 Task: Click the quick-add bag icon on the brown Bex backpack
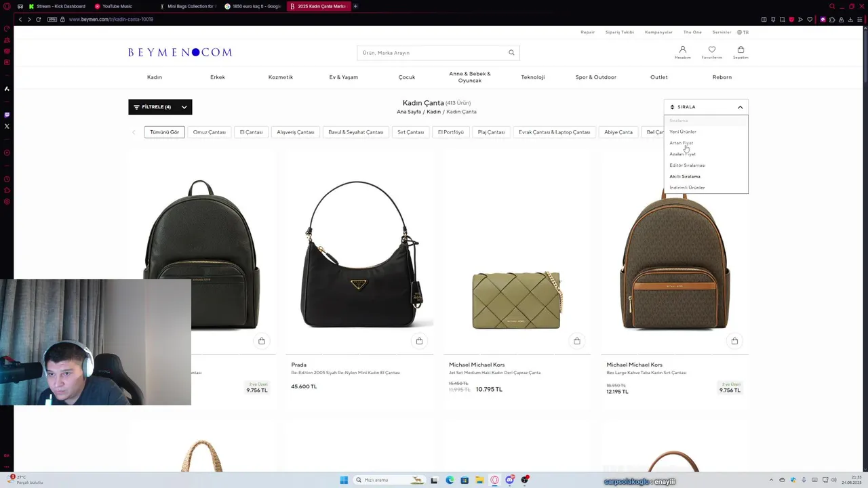(734, 341)
